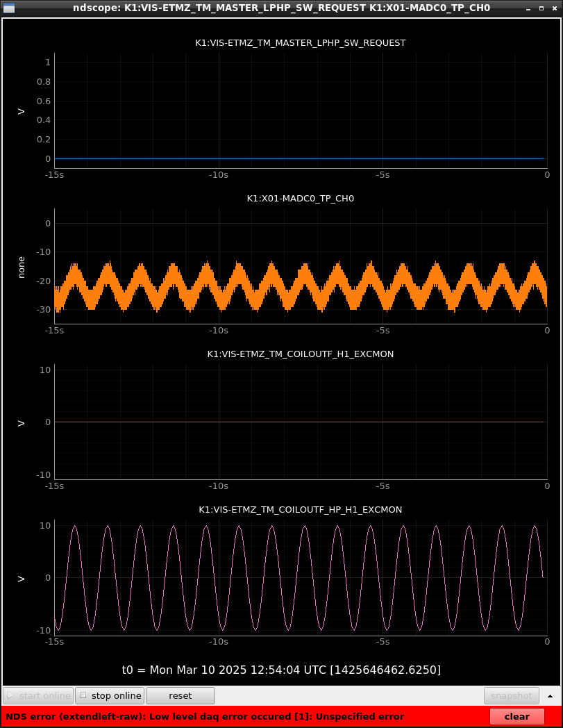Clear the NDS error message
Screen dimensions: 563x728
(x=516, y=716)
